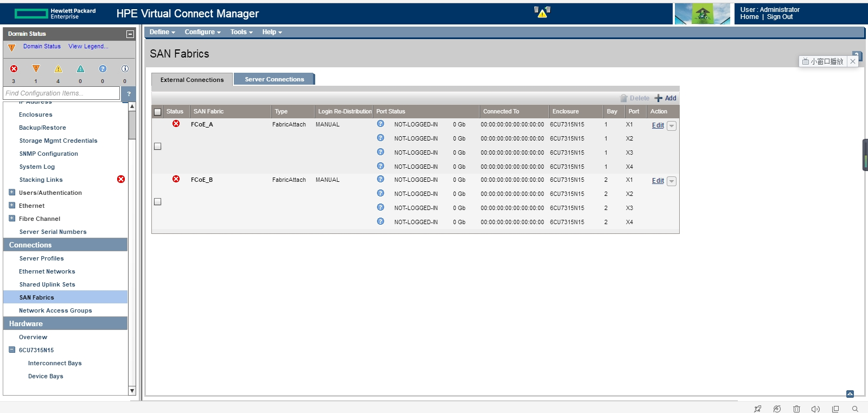Viewport: 868px width, 413px height.
Task: Collapse the Domain Status panel
Action: (130, 34)
